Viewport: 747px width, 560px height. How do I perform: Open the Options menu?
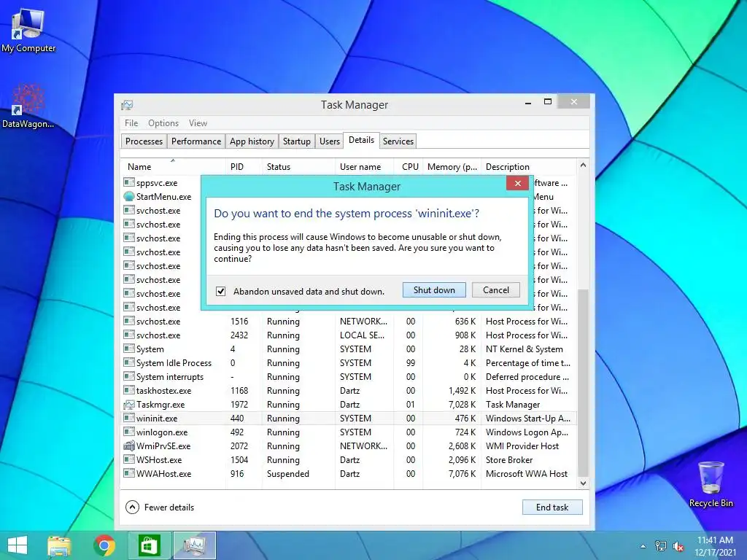pyautogui.click(x=163, y=122)
